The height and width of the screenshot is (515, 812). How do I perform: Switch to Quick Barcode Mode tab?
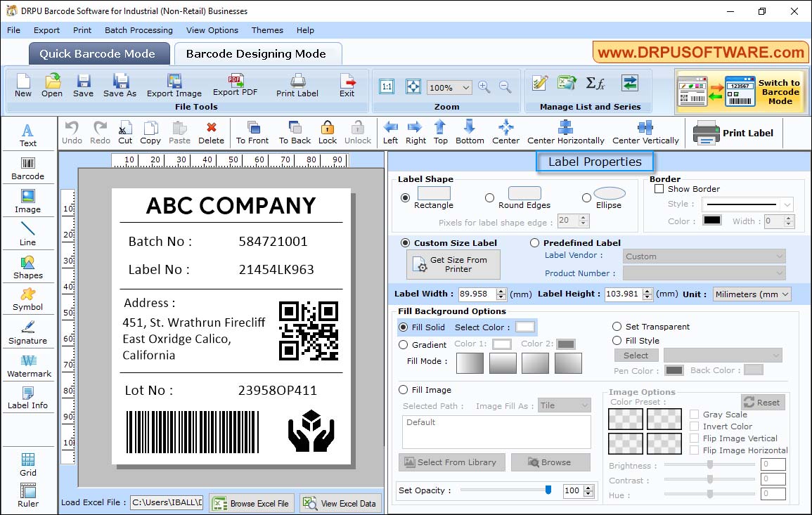click(x=98, y=53)
